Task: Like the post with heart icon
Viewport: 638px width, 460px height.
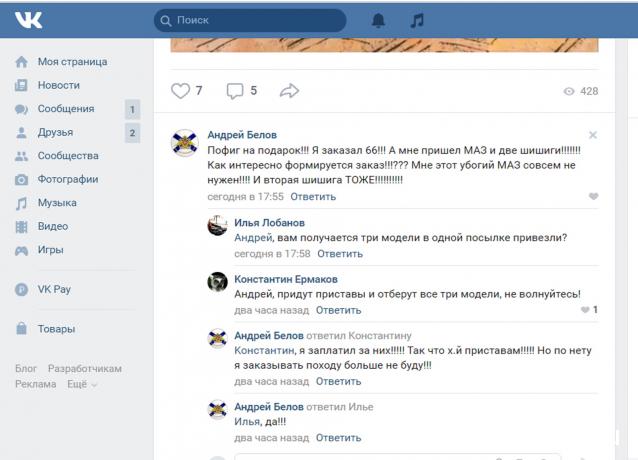Action: coord(180,91)
